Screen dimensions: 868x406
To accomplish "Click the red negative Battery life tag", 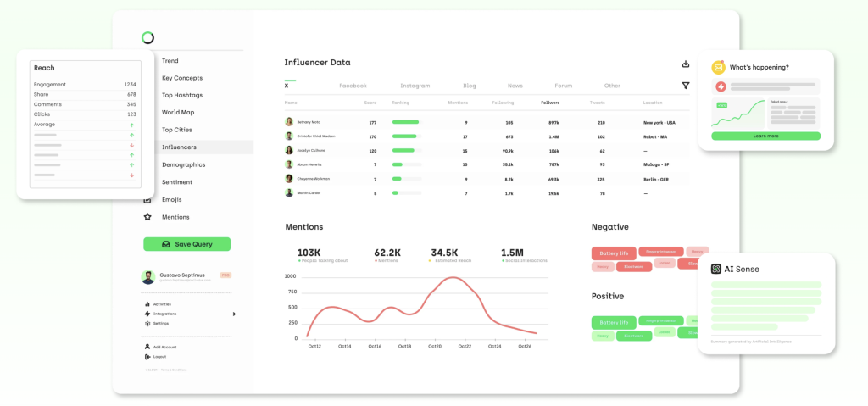I will (x=614, y=253).
